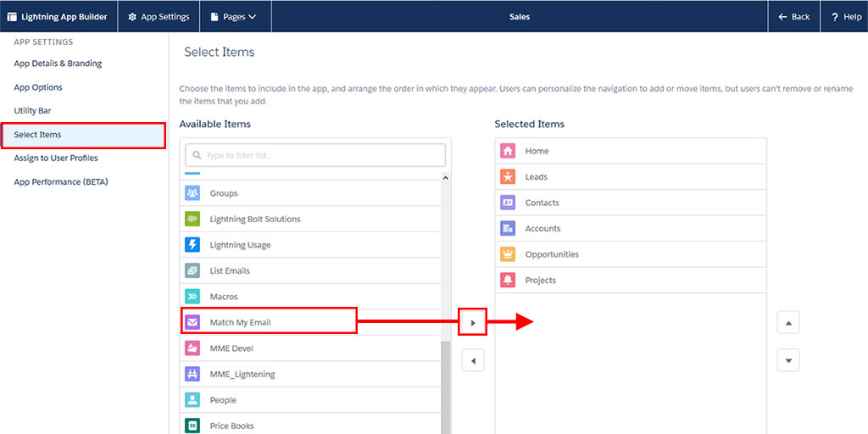Click the Projects bell icon
Viewport: 868px width, 434px height.
(x=508, y=281)
